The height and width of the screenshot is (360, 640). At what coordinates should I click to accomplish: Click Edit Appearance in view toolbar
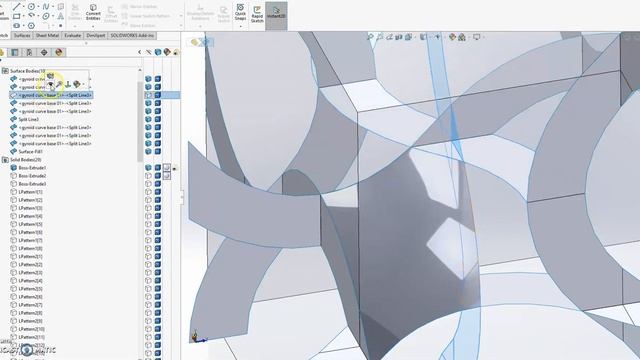coord(452,37)
